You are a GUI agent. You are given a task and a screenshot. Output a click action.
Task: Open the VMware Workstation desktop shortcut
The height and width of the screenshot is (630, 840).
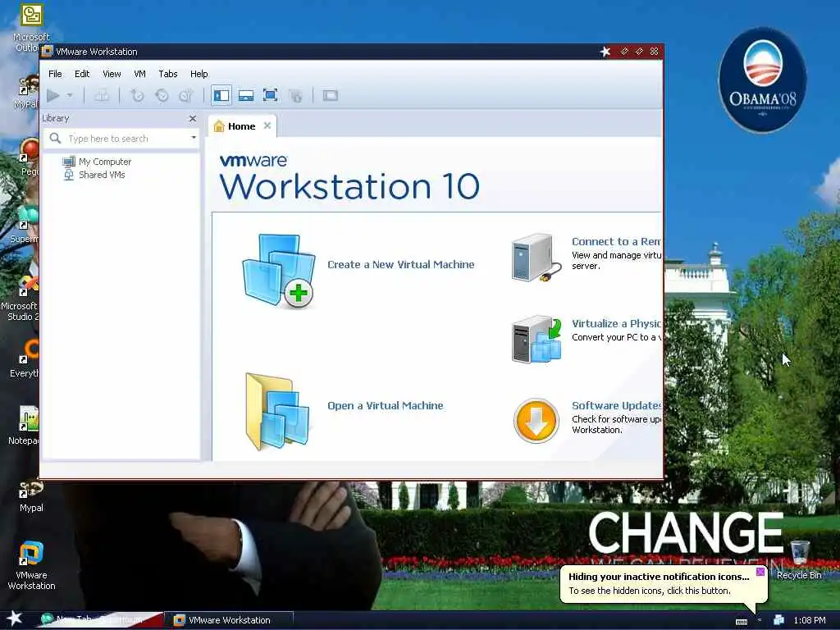[31, 565]
